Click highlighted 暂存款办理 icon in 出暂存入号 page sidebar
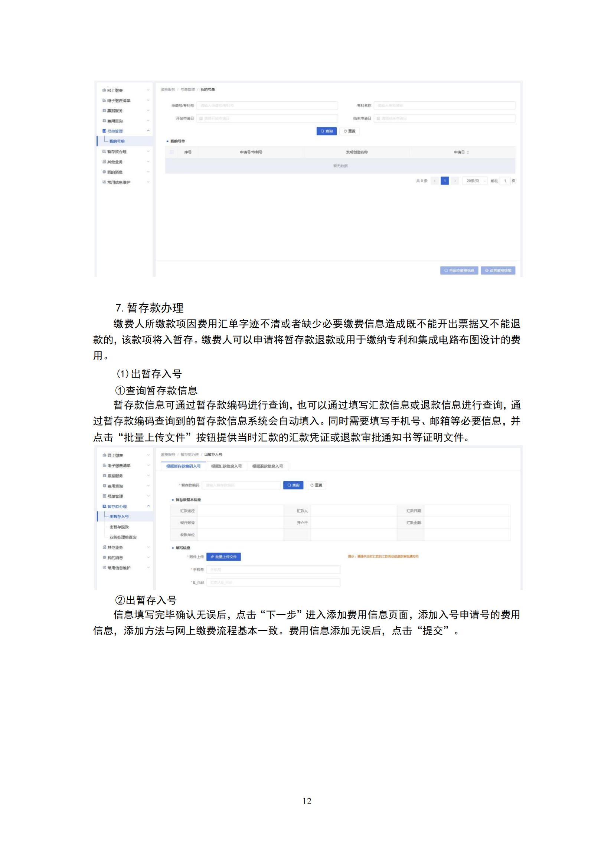This screenshot has height=868, width=614. tap(105, 506)
